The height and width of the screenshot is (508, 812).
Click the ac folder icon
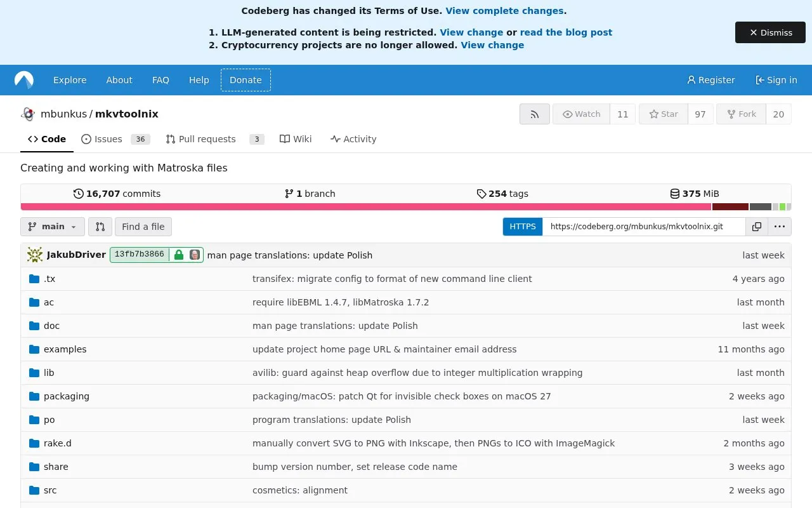pyautogui.click(x=34, y=302)
